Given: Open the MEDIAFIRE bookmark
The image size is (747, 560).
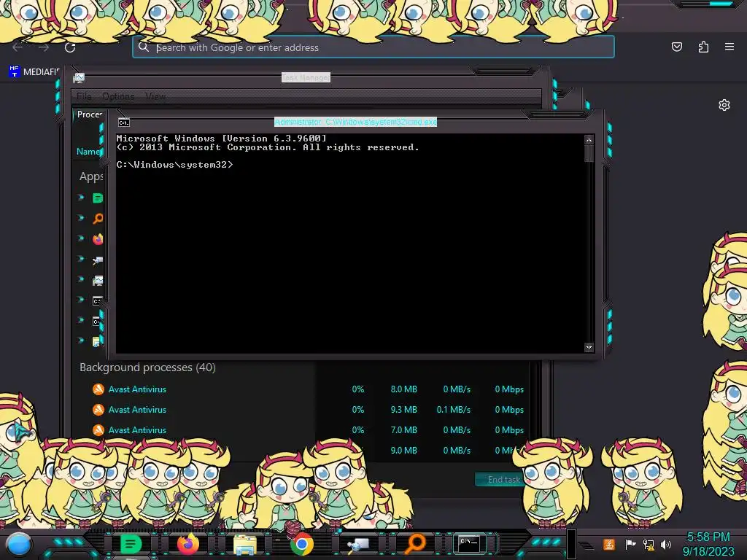Looking at the screenshot, I should pyautogui.click(x=34, y=72).
